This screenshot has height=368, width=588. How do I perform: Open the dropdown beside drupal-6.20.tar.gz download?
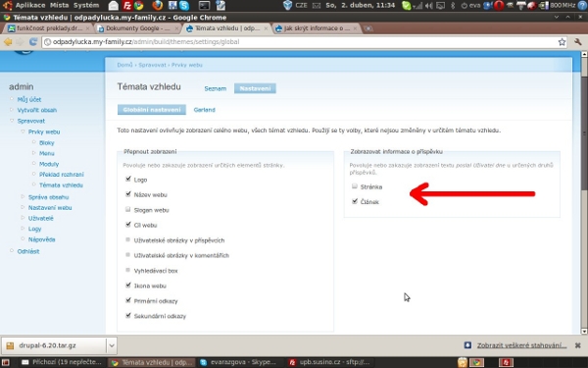click(112, 345)
